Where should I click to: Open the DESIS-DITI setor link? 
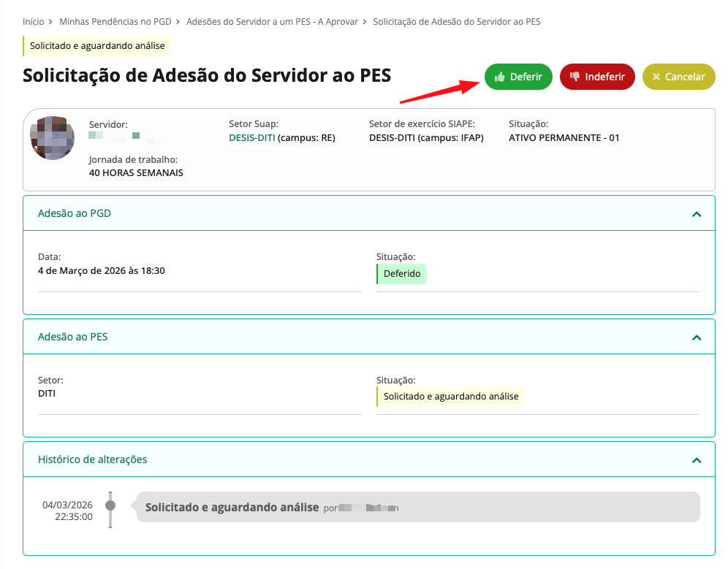click(x=251, y=137)
